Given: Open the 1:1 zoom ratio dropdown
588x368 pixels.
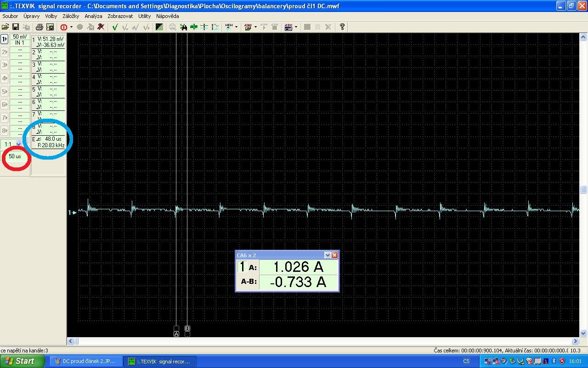Looking at the screenshot, I should [x=18, y=144].
